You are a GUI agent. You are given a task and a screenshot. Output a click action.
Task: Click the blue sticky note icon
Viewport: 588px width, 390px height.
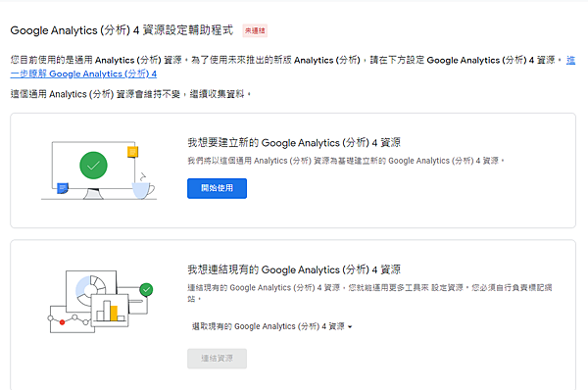tap(63, 188)
